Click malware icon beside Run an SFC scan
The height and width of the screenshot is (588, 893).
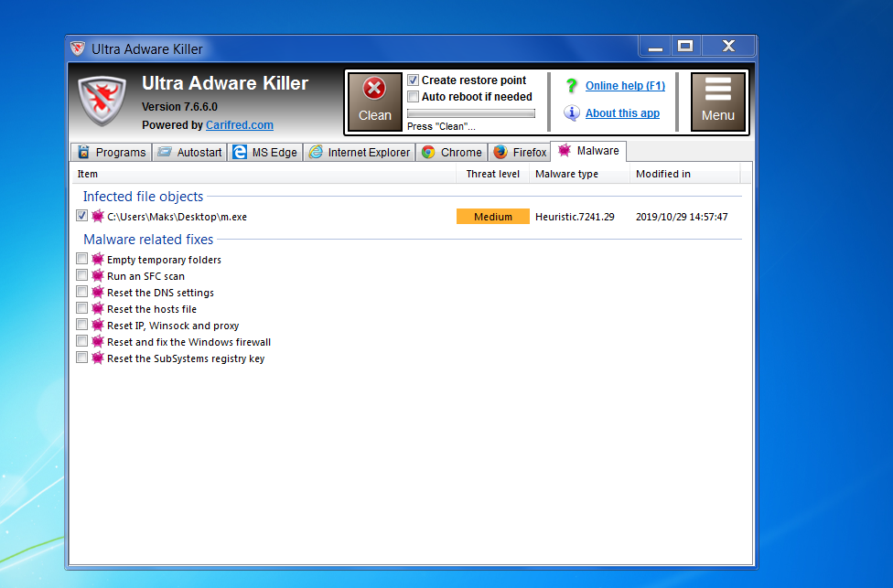98,275
